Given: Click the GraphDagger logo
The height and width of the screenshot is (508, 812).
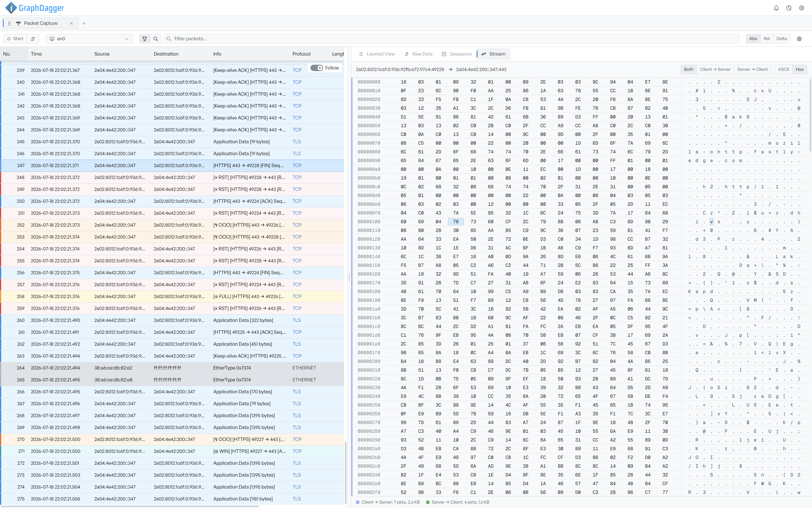Looking at the screenshot, I should tap(34, 8).
